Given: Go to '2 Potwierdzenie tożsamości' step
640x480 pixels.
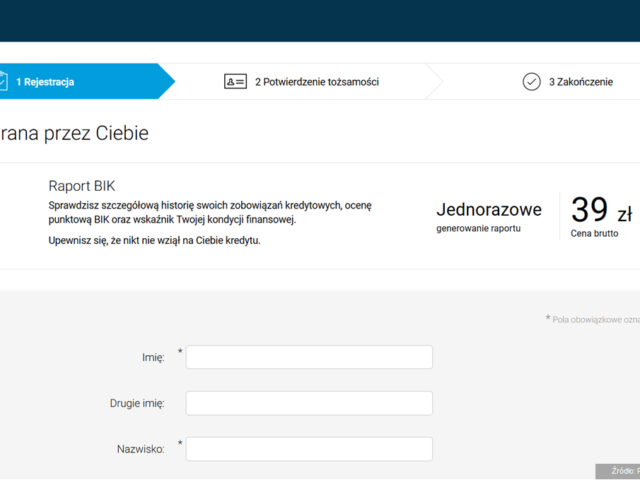Looking at the screenshot, I should tap(316, 82).
